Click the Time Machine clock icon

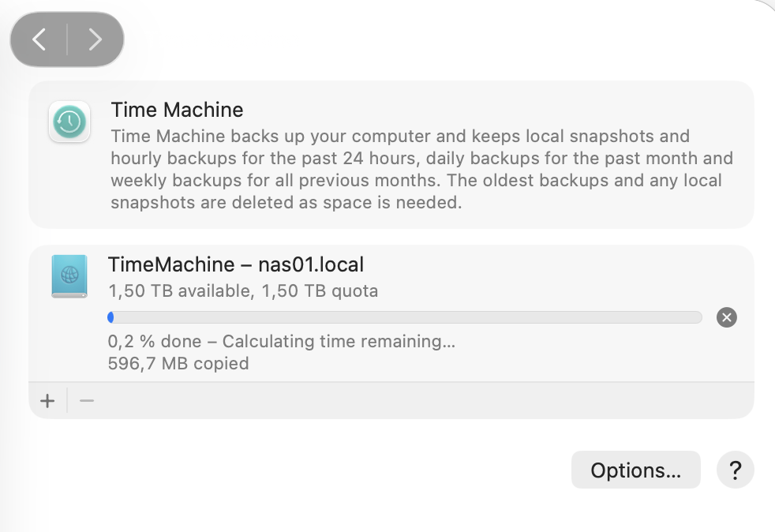[69, 122]
